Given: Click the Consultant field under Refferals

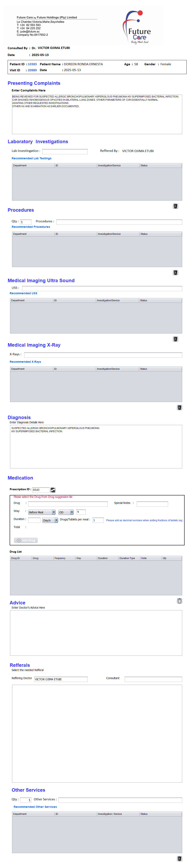Looking at the screenshot, I should click(x=153, y=679).
